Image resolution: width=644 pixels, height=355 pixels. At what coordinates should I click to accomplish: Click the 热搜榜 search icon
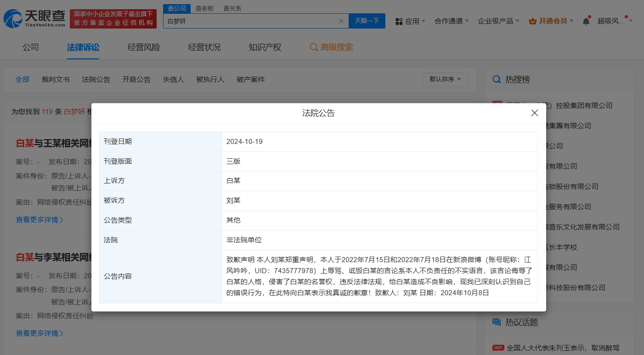[x=497, y=80]
